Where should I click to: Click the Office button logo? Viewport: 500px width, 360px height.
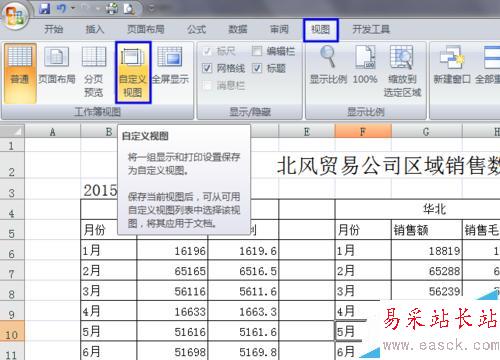(14, 15)
